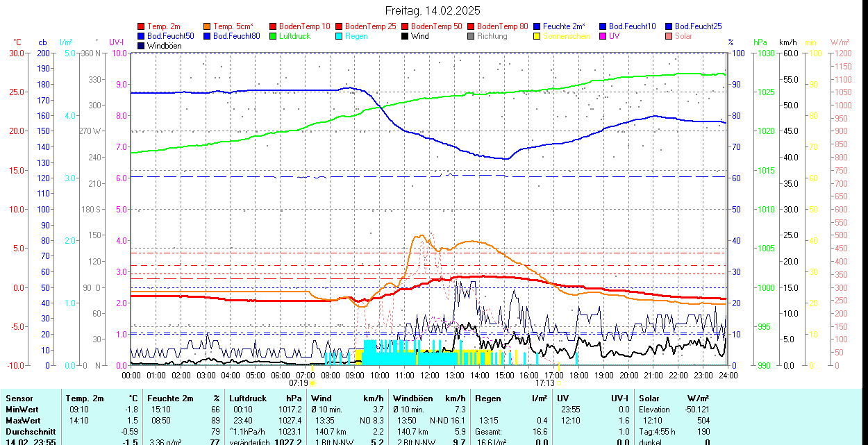Click the dark Windböen legend square

point(142,46)
